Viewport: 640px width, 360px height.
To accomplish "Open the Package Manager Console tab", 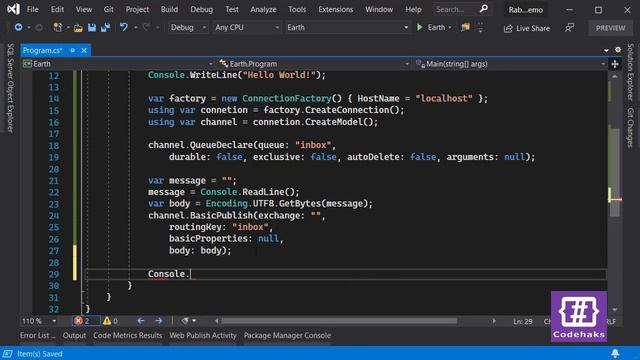I will pyautogui.click(x=287, y=335).
